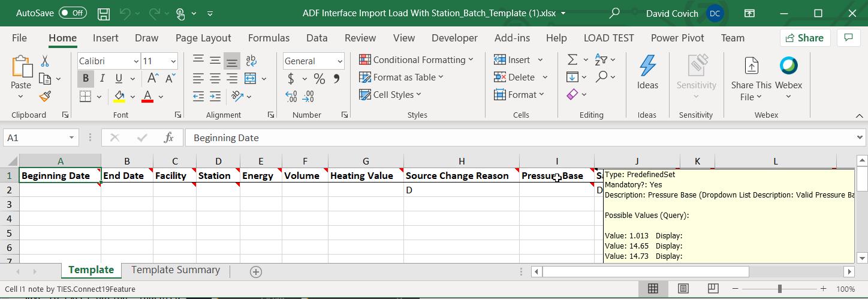Toggle Bold formatting button

86,79
